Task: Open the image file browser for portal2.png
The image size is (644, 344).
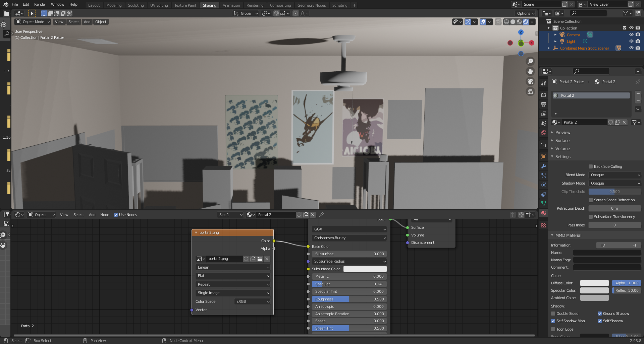Action: [x=260, y=259]
